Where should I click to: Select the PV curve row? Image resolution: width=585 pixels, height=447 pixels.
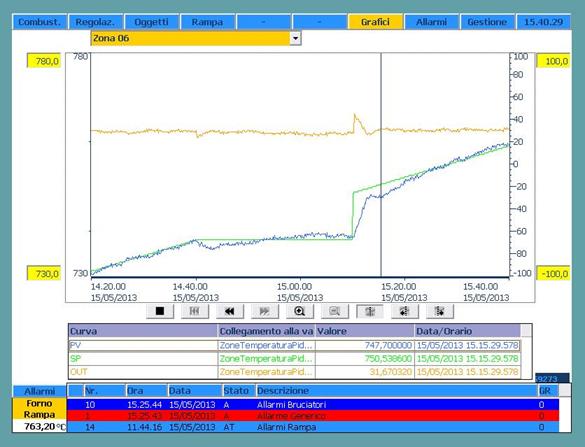tap(294, 345)
